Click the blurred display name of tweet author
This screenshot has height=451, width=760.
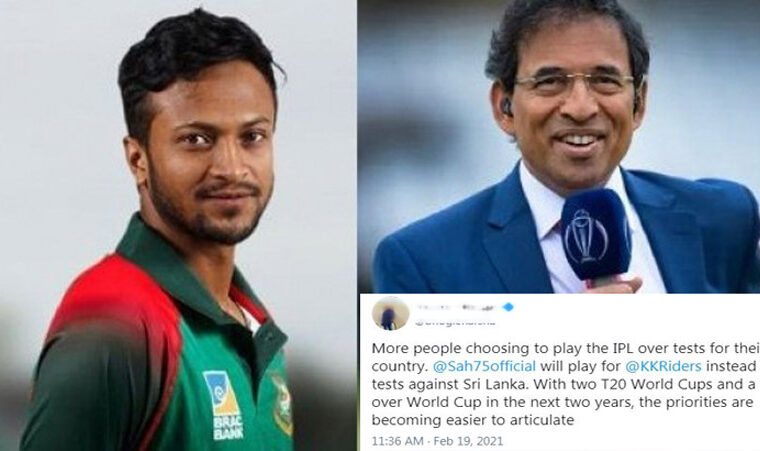458,307
